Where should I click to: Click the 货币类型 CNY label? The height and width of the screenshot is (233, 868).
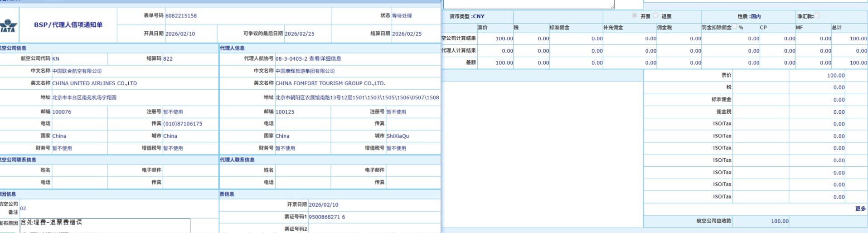[x=467, y=16]
